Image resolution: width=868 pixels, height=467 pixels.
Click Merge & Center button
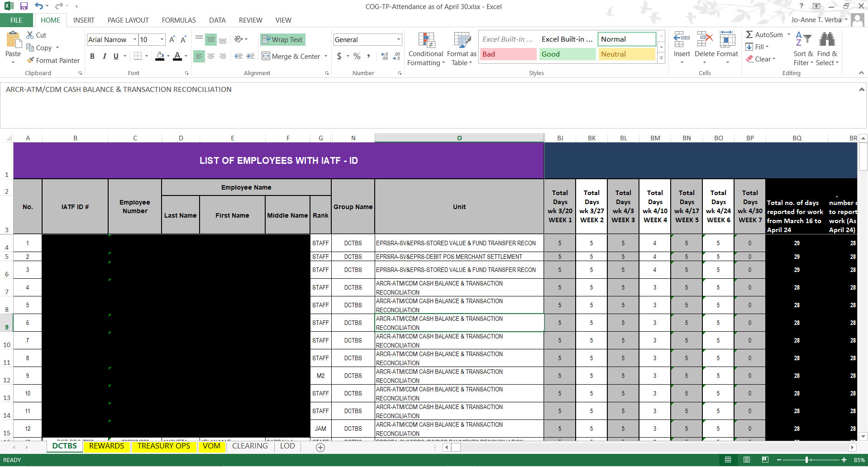pos(291,56)
